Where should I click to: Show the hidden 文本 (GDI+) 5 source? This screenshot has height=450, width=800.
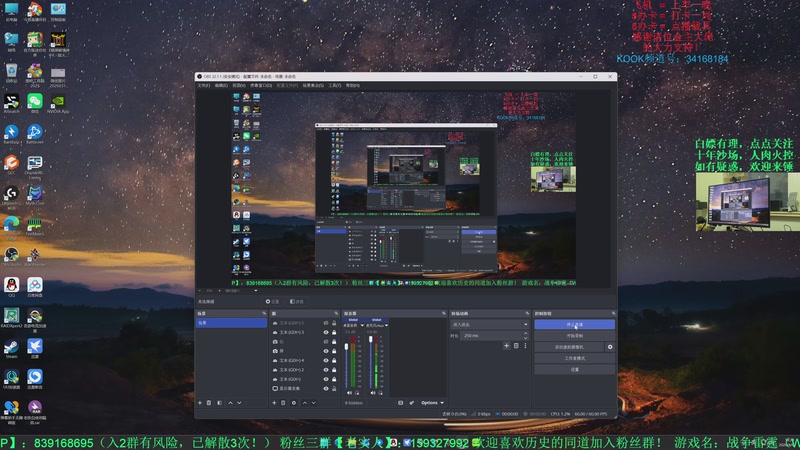326,323
